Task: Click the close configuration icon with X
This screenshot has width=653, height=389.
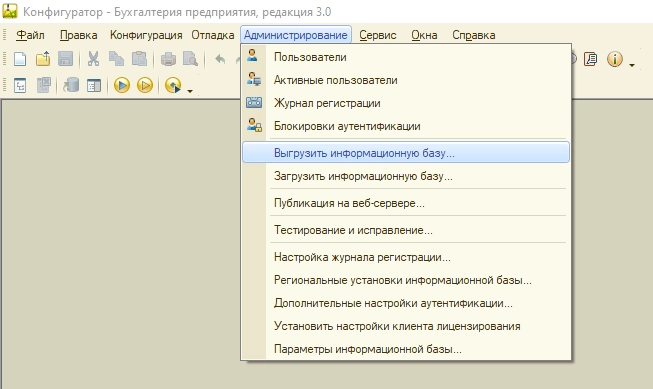Action: [x=43, y=85]
